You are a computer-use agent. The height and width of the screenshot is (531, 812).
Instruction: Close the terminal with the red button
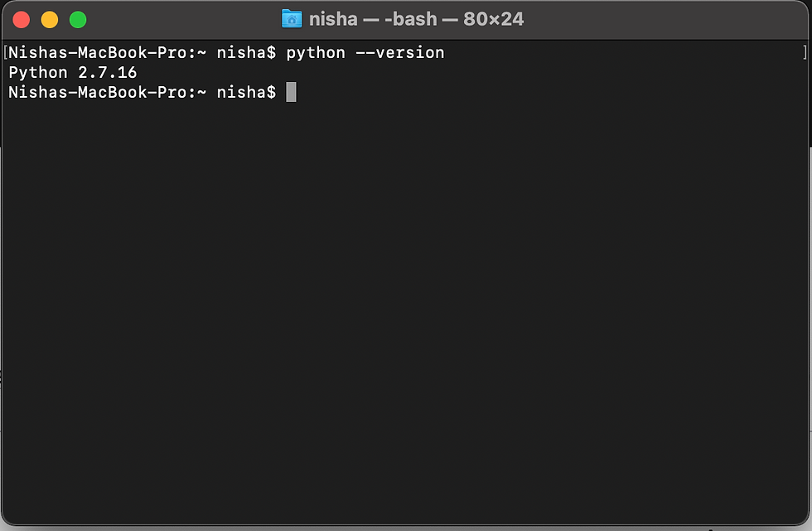pyautogui.click(x=22, y=20)
